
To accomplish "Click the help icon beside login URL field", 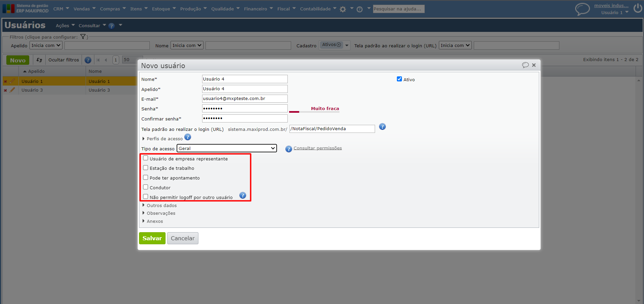I will tap(382, 126).
